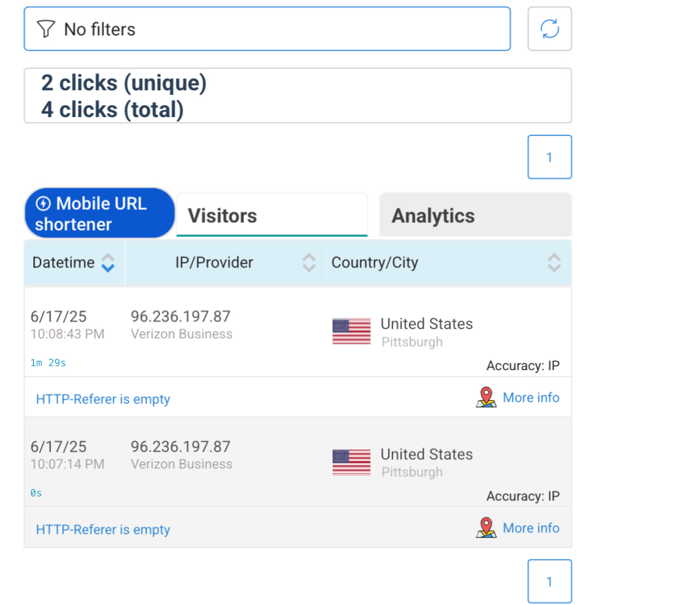The image size is (700, 605).
Task: Sort by the Country/City column arrows
Action: click(554, 263)
